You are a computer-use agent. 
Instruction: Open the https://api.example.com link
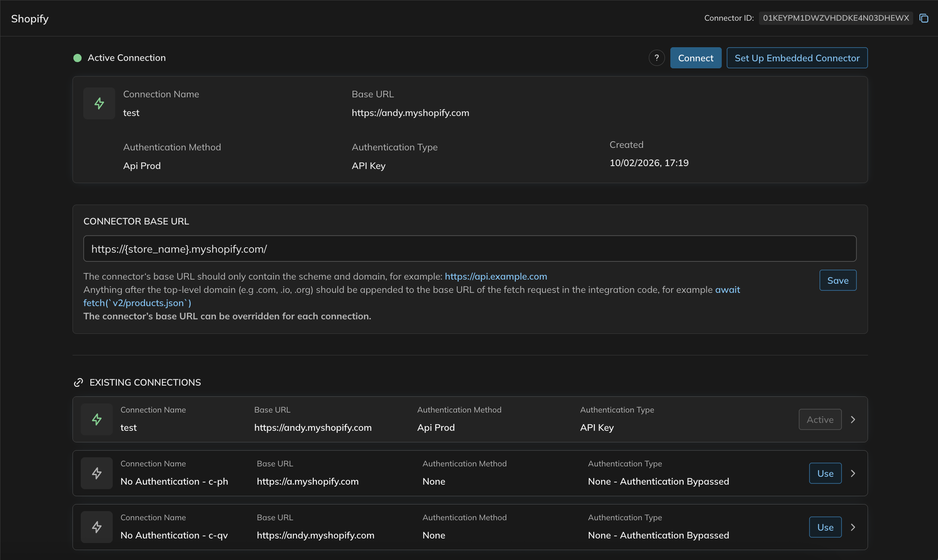(x=496, y=276)
